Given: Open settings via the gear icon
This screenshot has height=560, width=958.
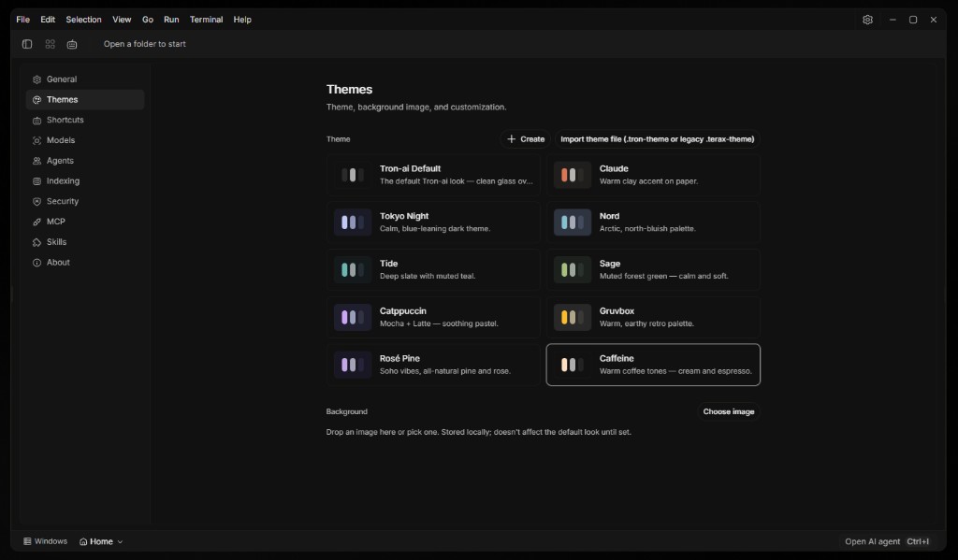Looking at the screenshot, I should coord(867,20).
